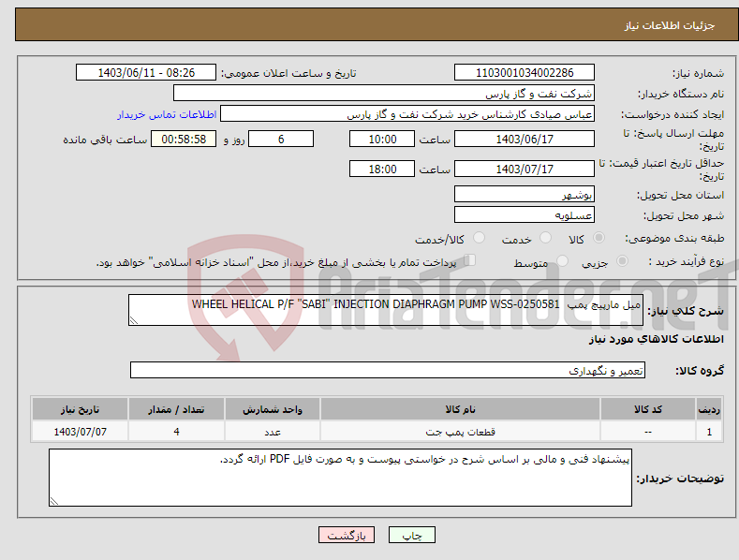Click the response deadline date 1403/06/17
The image size is (739, 560).
525,139
